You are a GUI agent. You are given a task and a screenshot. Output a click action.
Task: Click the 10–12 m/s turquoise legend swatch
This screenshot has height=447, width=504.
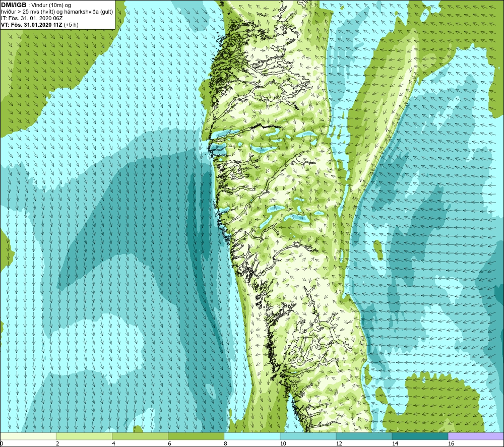(x=308, y=436)
